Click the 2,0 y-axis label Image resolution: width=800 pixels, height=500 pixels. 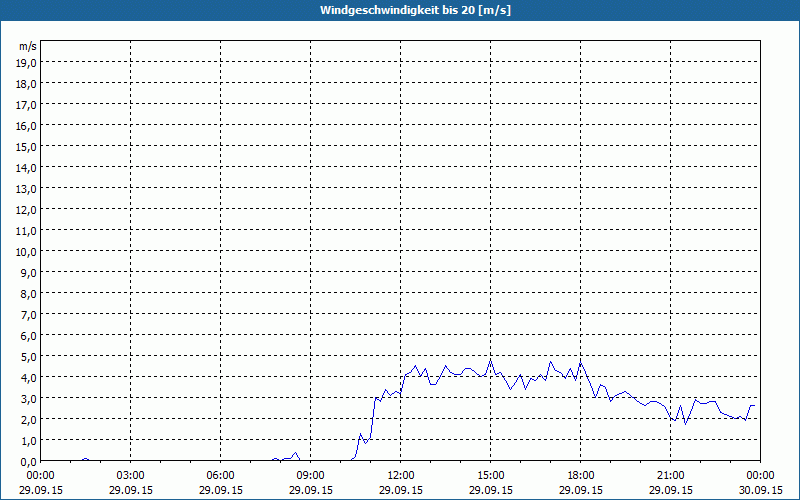pyautogui.click(x=29, y=419)
